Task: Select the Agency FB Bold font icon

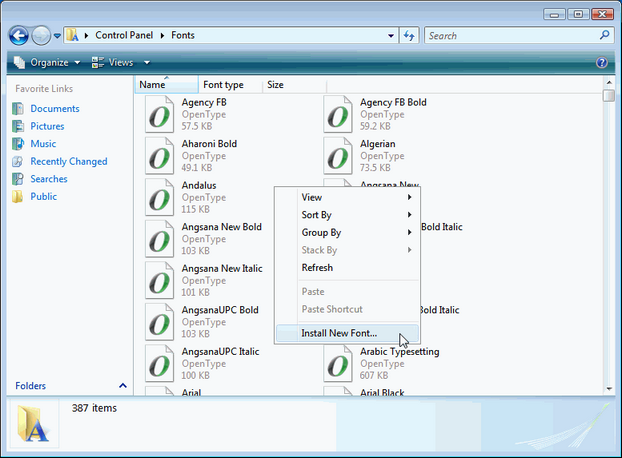Action: tap(338, 114)
